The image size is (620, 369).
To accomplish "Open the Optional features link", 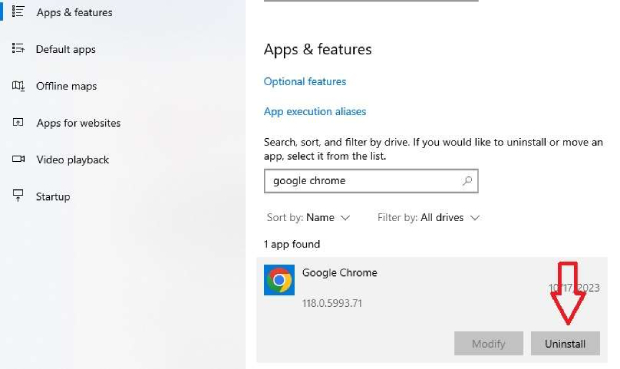I will (305, 81).
